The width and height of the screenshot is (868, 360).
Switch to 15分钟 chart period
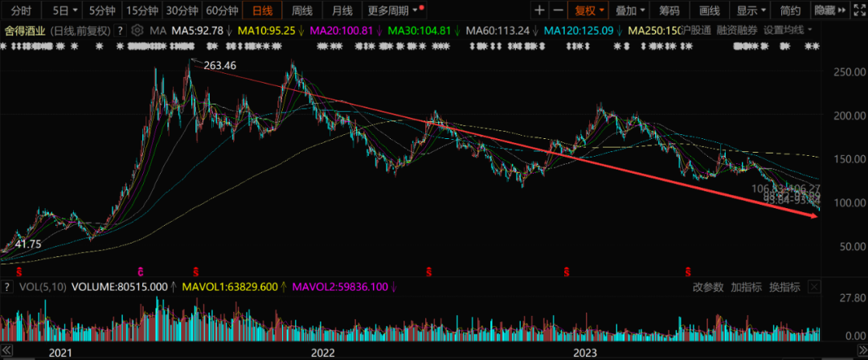141,10
